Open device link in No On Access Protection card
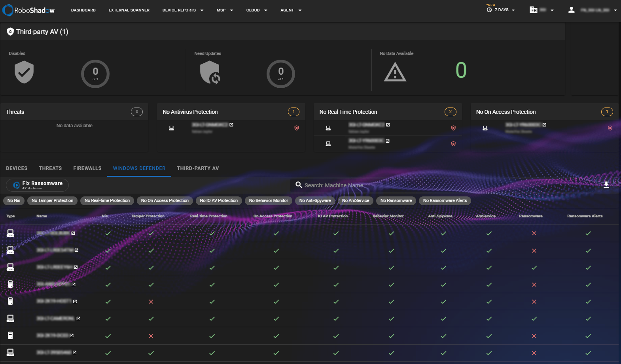This screenshot has height=364, width=621. point(544,125)
